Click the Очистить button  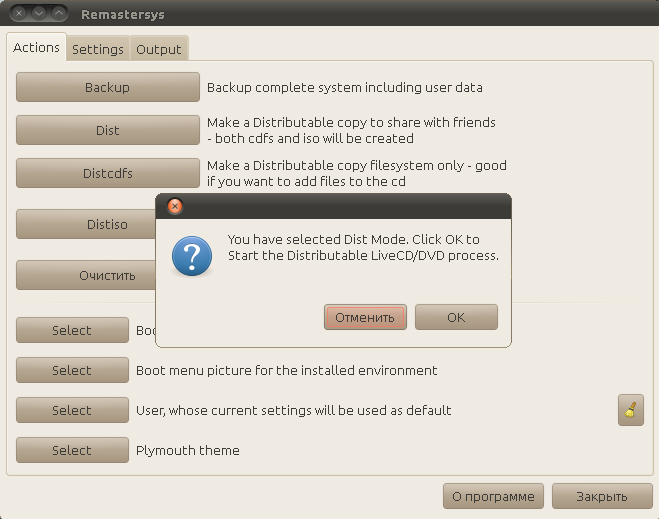pos(107,275)
